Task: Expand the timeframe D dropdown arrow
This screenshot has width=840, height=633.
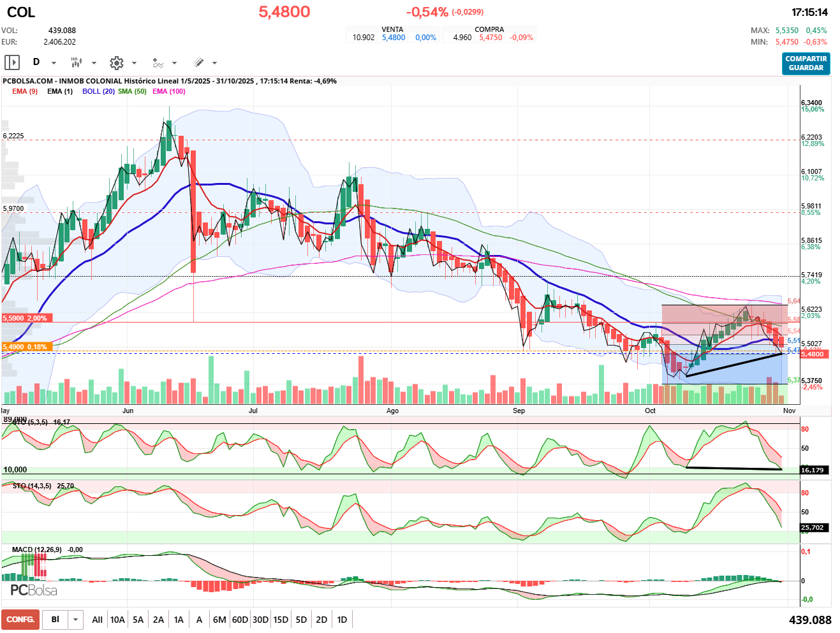Action: (54, 63)
